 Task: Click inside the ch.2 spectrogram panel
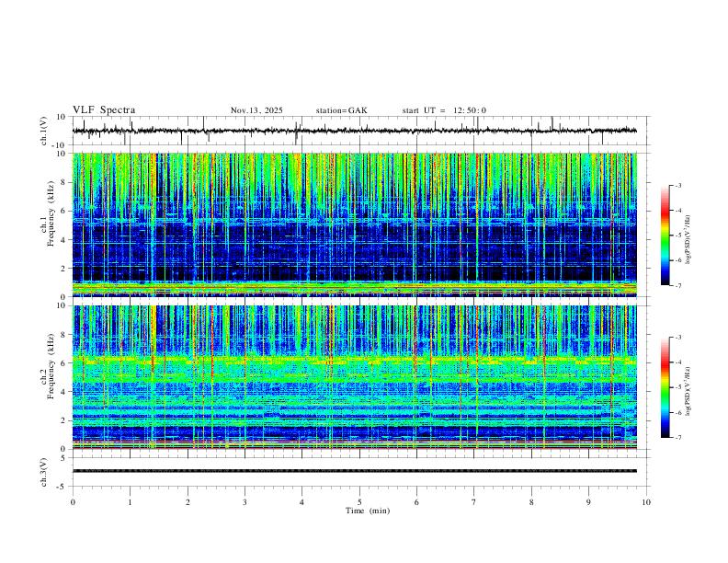[354, 377]
